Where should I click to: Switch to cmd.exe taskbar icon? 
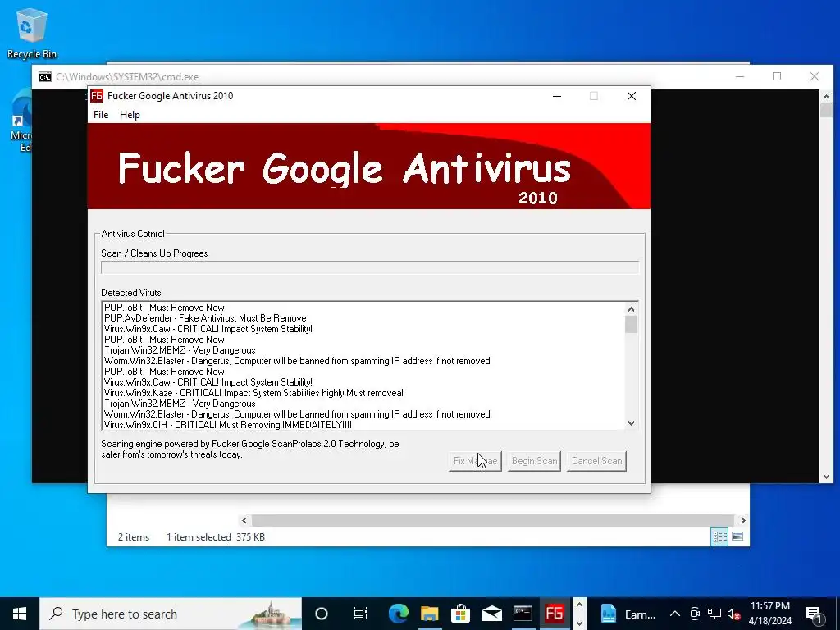pyautogui.click(x=523, y=614)
